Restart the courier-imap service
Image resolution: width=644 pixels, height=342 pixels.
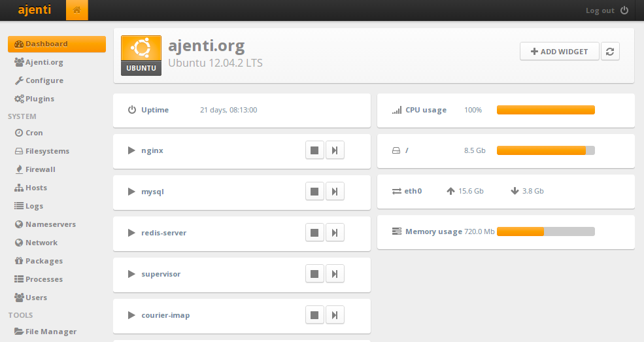point(335,315)
